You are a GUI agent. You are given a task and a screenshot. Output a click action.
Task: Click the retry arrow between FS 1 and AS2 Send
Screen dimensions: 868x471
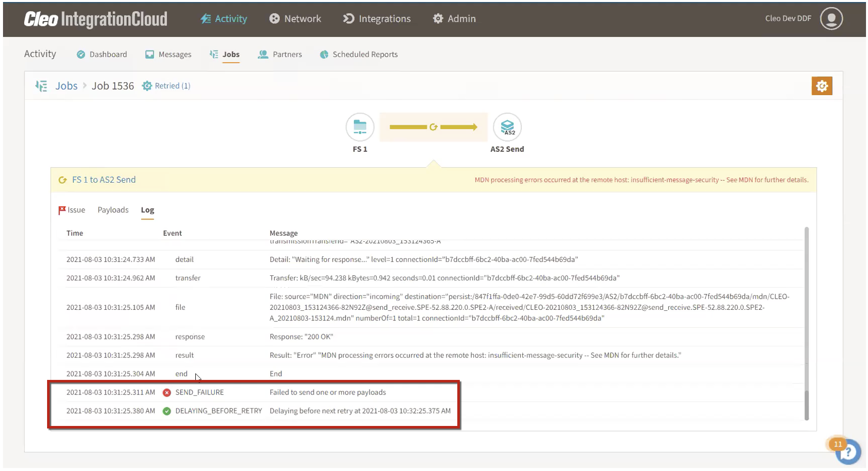(434, 127)
